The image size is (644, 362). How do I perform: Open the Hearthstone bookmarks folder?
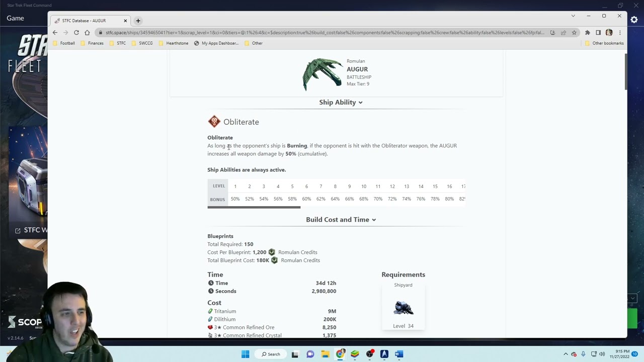174,43
